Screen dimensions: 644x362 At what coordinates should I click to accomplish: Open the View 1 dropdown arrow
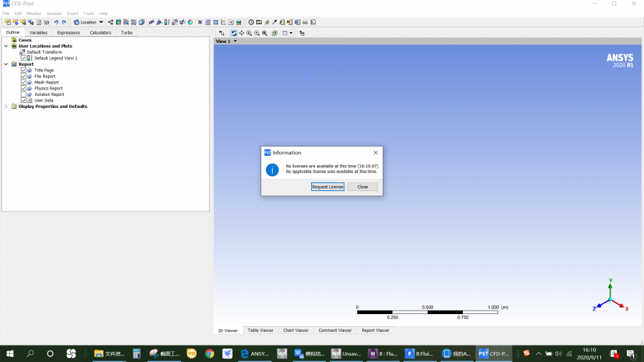[235, 41]
